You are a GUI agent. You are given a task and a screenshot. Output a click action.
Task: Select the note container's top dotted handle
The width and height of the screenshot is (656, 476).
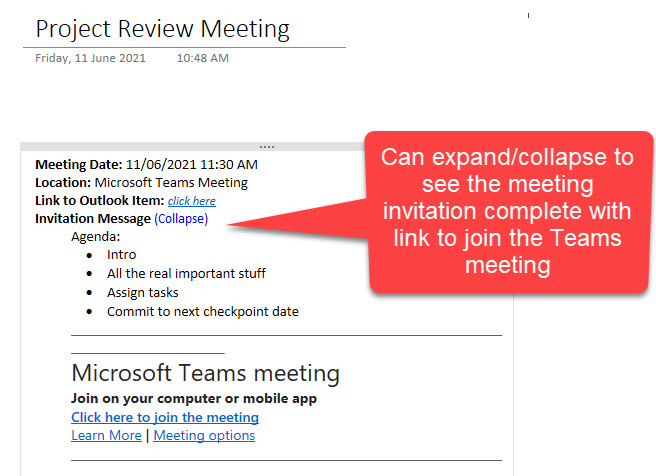(x=267, y=146)
